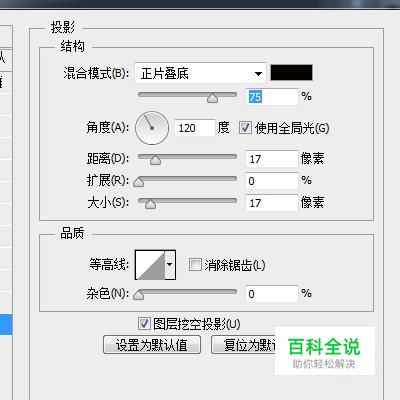Click the 杂色 noise slider handle

tap(138, 295)
